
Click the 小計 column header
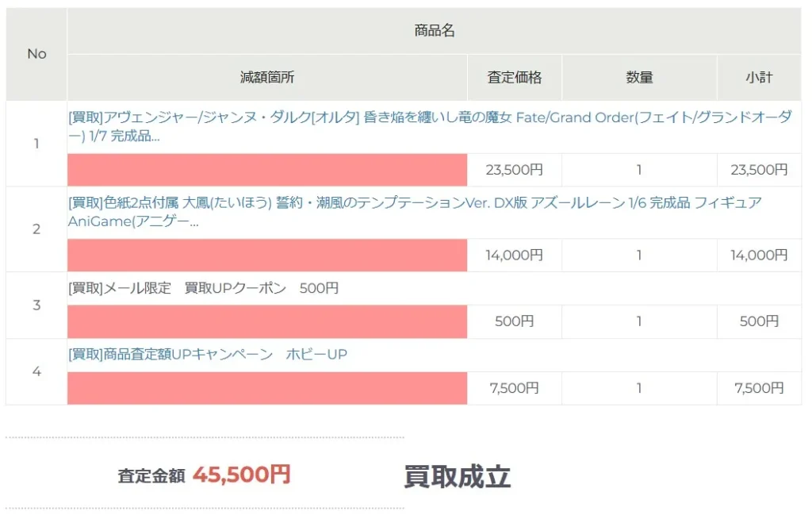[758, 78]
